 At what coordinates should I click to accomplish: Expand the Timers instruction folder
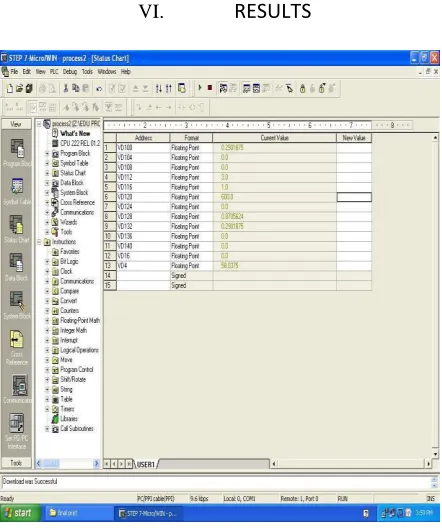tap(47, 409)
